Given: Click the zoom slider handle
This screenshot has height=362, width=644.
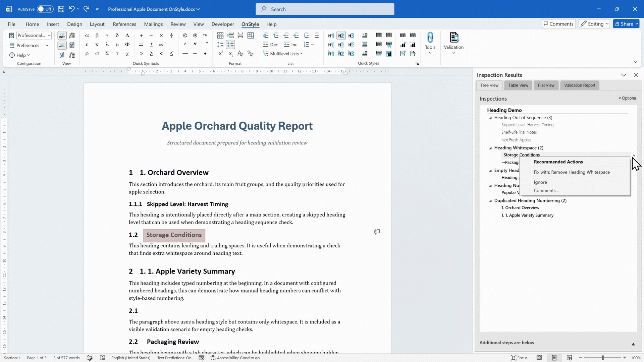Looking at the screenshot, I should coord(602,358).
